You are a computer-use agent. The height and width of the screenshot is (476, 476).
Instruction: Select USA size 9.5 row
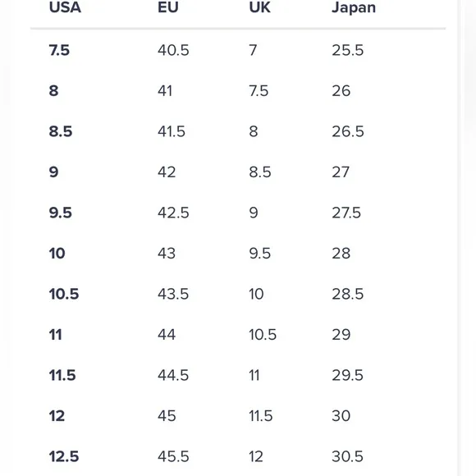pyautogui.click(x=238, y=213)
